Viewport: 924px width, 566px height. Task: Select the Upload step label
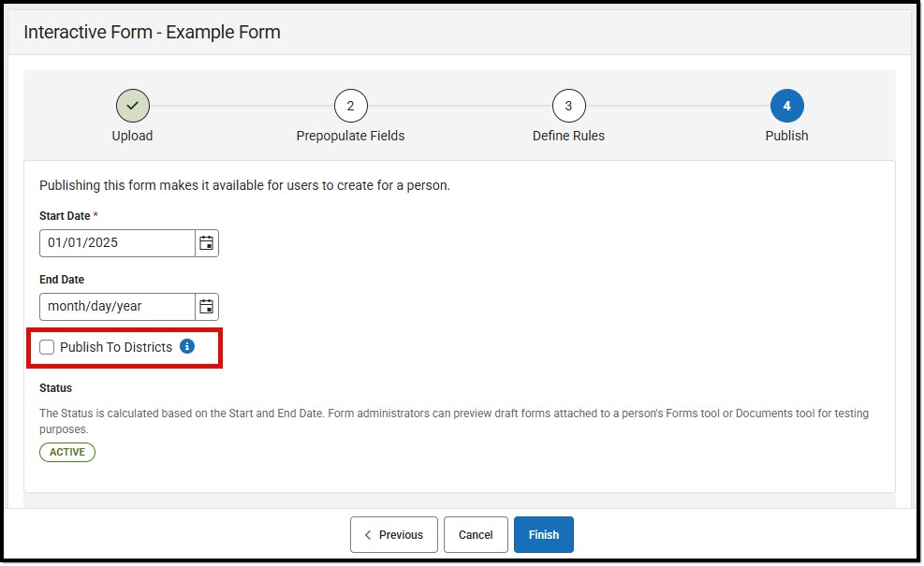click(x=132, y=136)
